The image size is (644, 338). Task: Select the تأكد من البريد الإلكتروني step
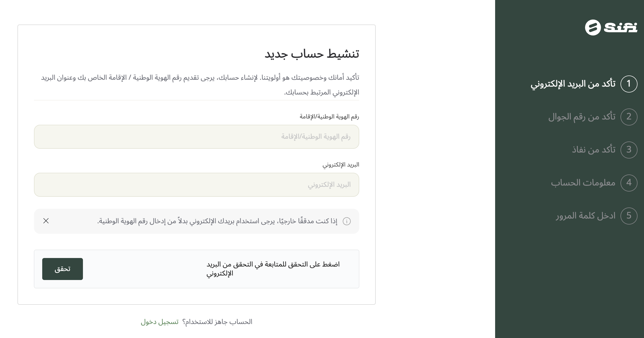[x=573, y=84]
